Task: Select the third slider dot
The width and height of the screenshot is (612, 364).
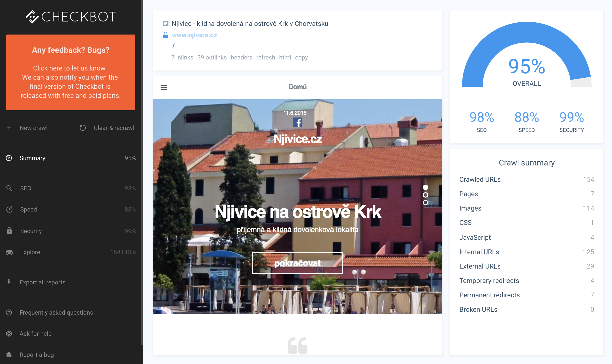Action: click(x=425, y=203)
